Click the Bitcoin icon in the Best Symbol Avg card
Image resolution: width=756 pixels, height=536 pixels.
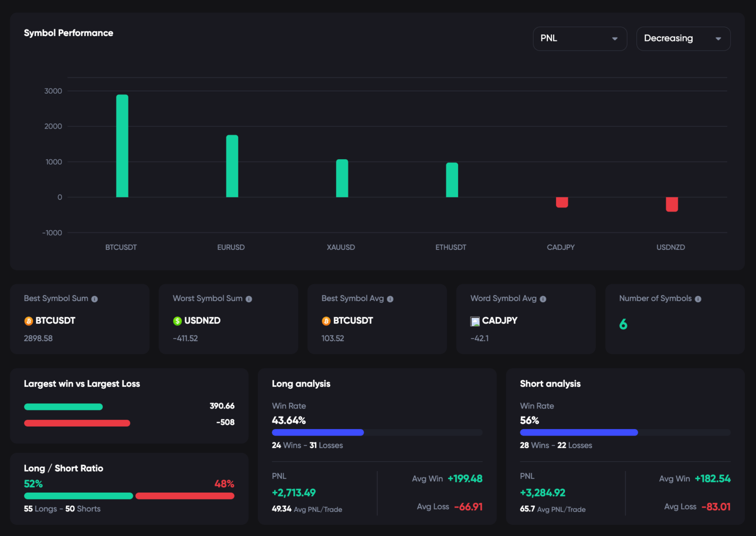pyautogui.click(x=326, y=321)
